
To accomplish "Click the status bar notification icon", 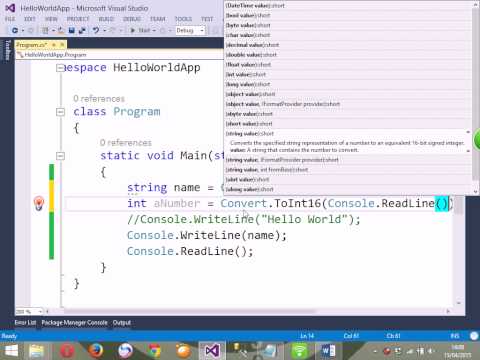I will [474, 336].
